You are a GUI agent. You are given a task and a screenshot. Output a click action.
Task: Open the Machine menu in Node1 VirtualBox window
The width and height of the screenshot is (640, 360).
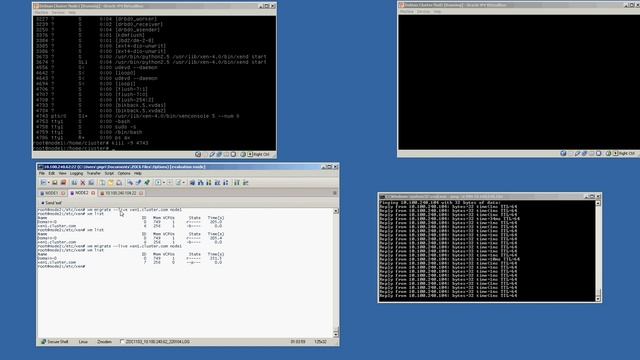coord(41,13)
